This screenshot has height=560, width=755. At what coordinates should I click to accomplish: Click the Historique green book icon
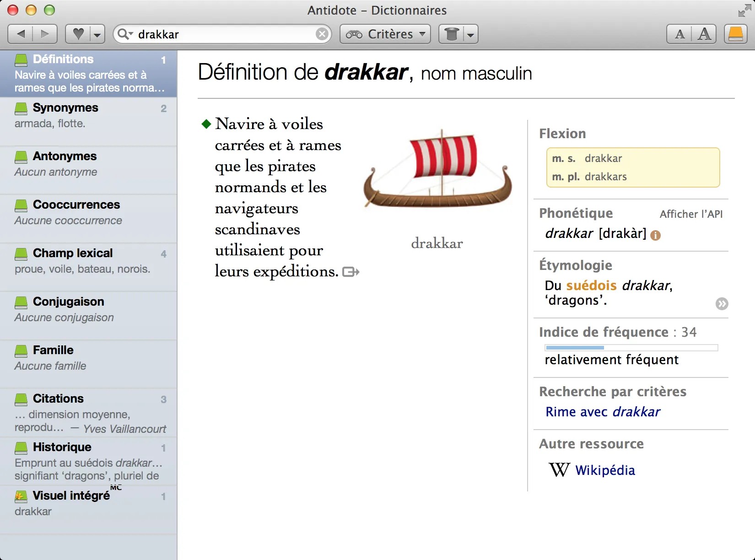[x=21, y=448]
